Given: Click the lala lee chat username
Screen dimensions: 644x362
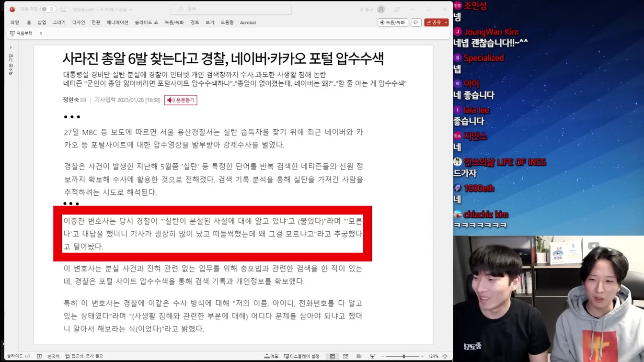Looking at the screenshot, I should [x=476, y=110].
